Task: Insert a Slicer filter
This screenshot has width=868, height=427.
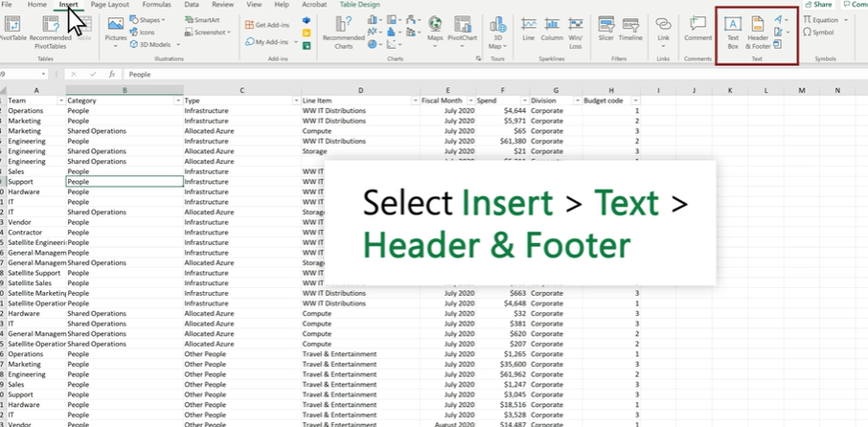Action: pos(606,30)
